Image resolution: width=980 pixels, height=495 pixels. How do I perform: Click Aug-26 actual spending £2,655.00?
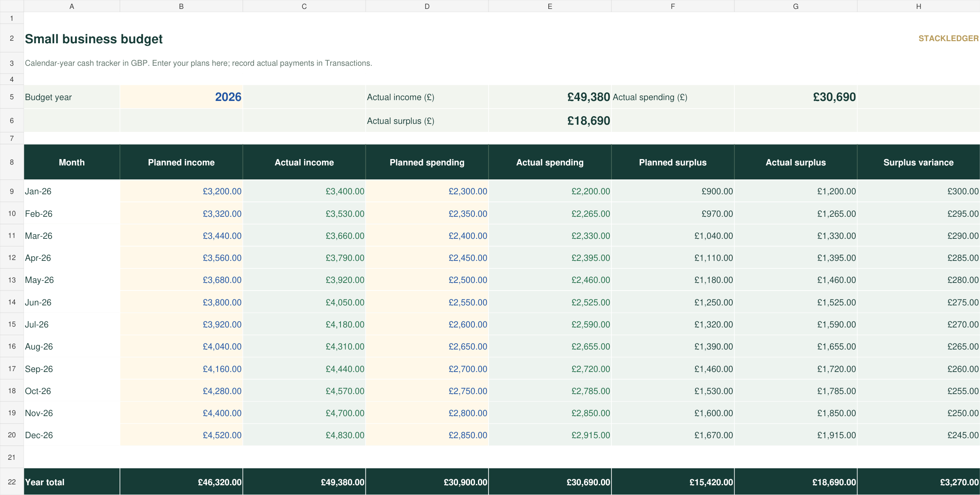tap(550, 347)
